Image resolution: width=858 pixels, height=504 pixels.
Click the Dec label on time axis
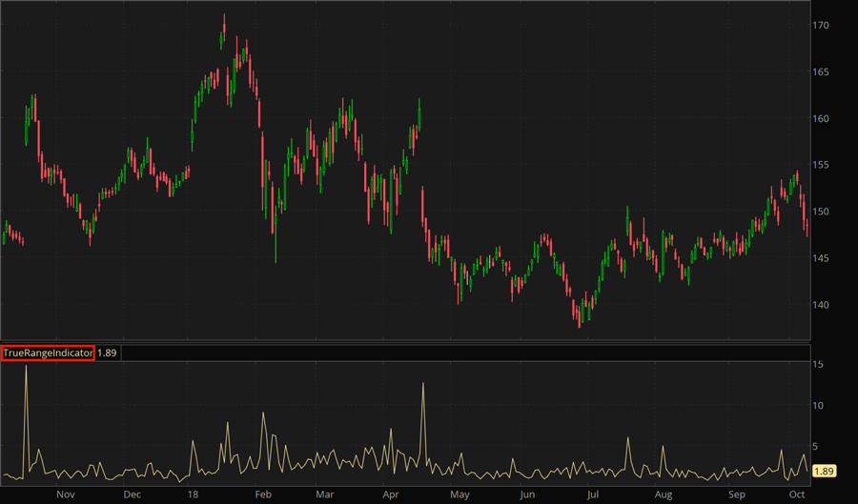[x=133, y=494]
